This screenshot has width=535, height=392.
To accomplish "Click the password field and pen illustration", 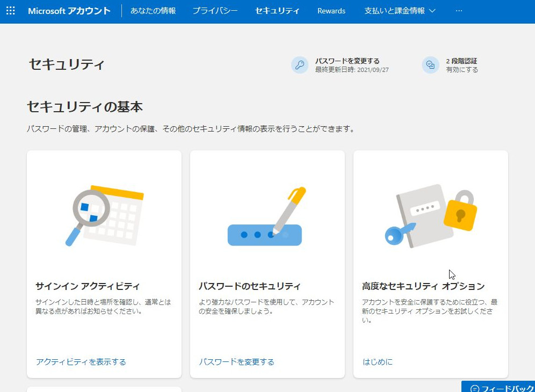I will [267, 216].
